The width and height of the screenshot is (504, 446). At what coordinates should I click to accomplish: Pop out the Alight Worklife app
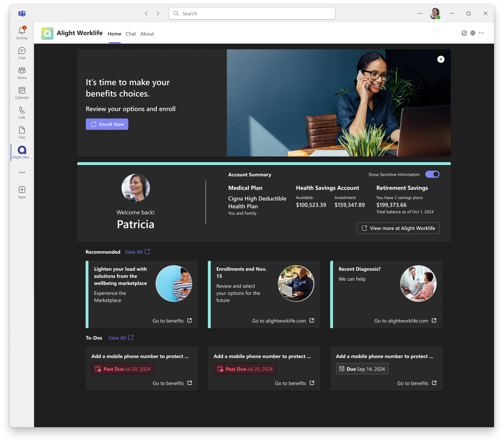coord(464,33)
